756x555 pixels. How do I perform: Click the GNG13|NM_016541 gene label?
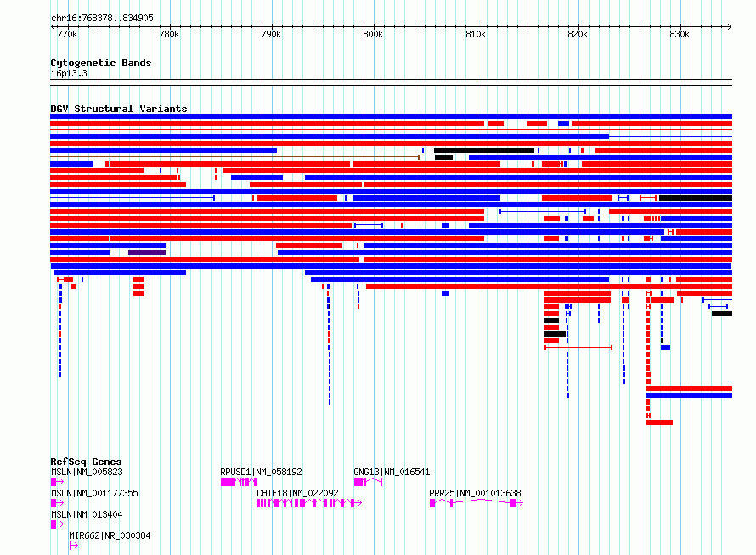392,472
